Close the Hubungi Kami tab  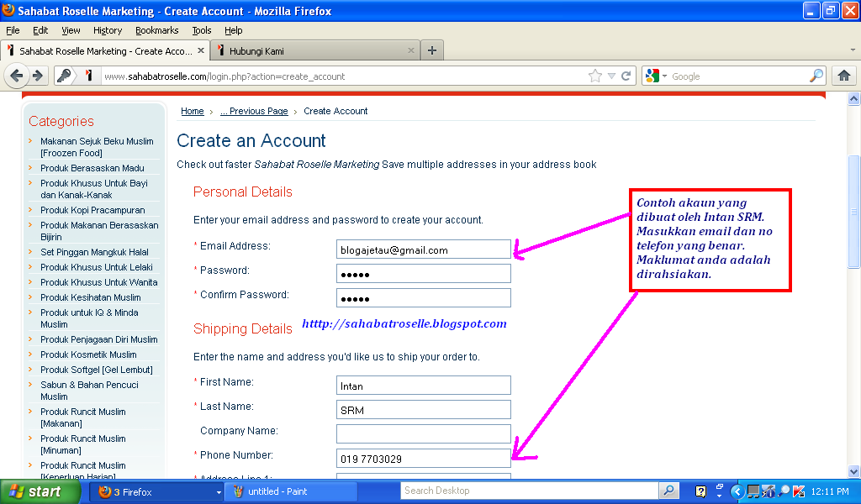coord(410,50)
